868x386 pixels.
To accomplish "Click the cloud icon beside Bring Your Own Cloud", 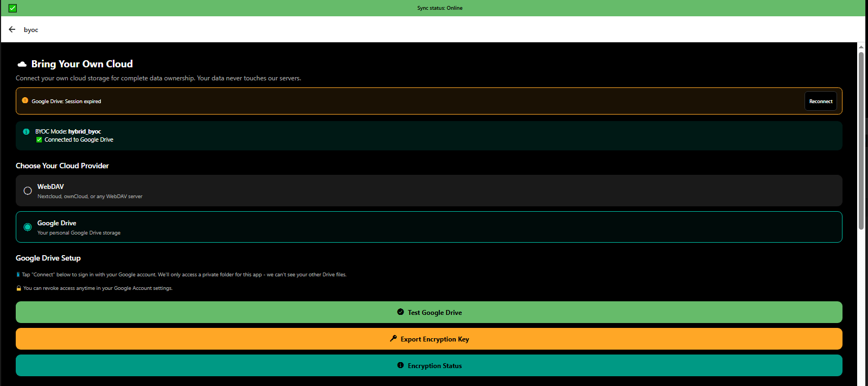I will tap(22, 64).
